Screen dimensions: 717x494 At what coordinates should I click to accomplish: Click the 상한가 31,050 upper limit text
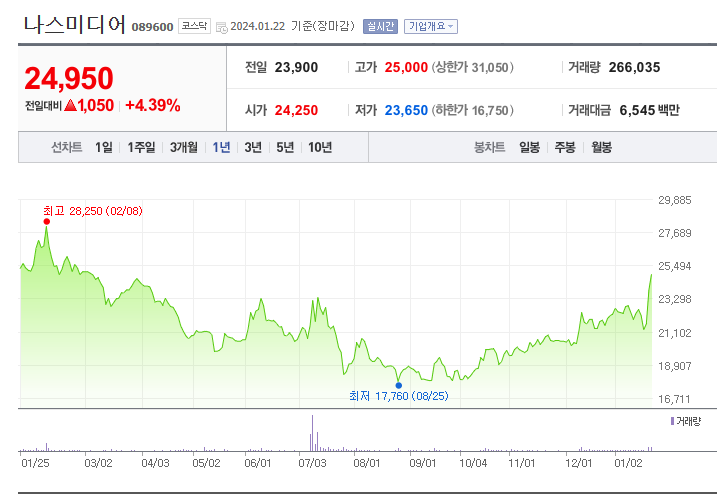pos(473,68)
